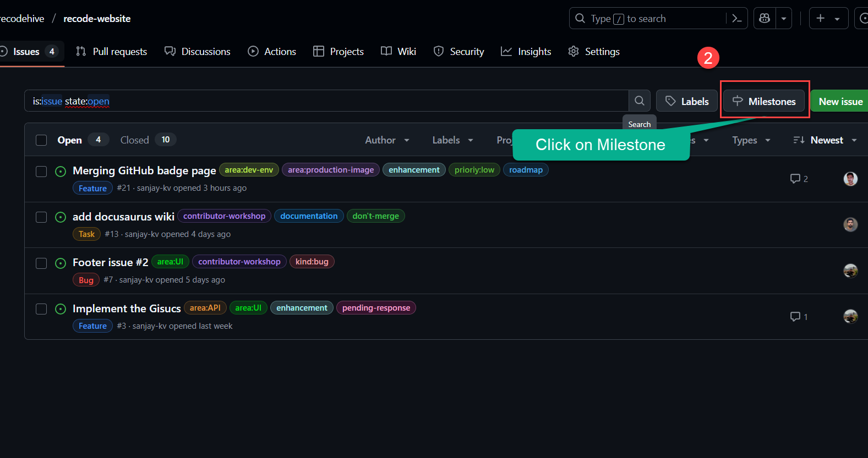Filter by roadmap label

(526, 170)
